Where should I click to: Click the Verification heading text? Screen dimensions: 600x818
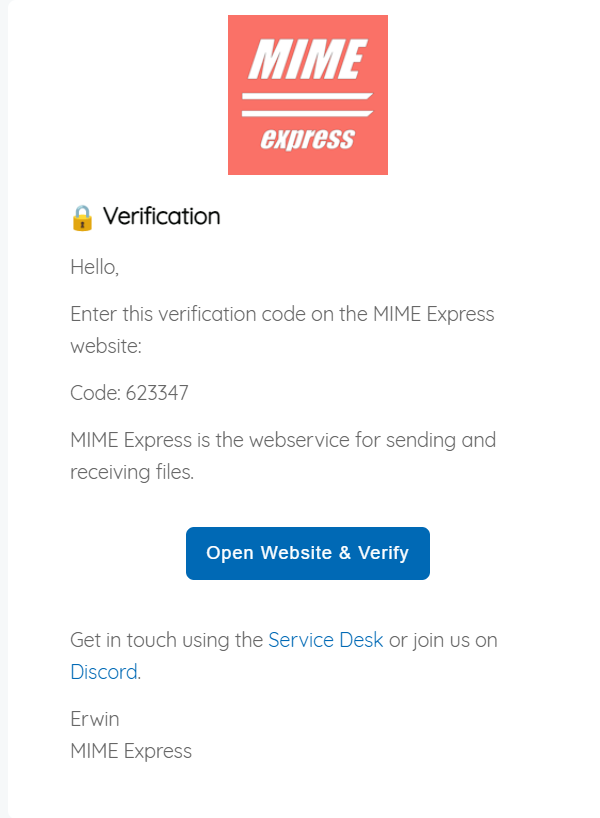click(162, 216)
